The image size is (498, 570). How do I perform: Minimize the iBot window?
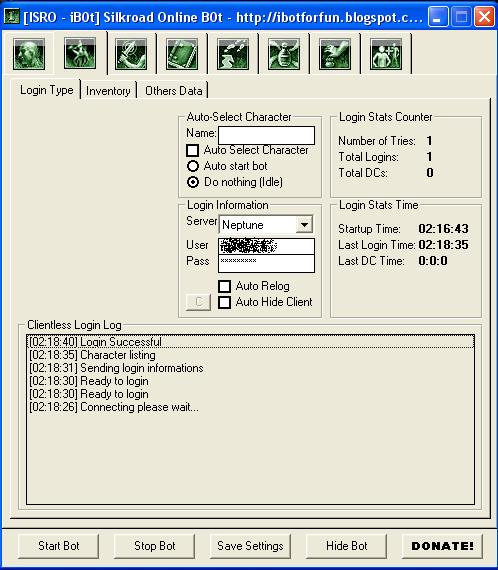(x=438, y=17)
